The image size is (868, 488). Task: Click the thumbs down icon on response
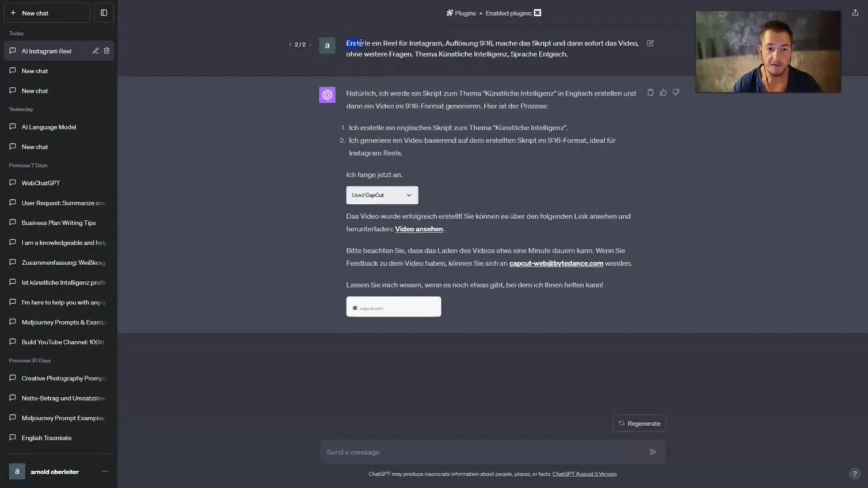[x=675, y=92]
